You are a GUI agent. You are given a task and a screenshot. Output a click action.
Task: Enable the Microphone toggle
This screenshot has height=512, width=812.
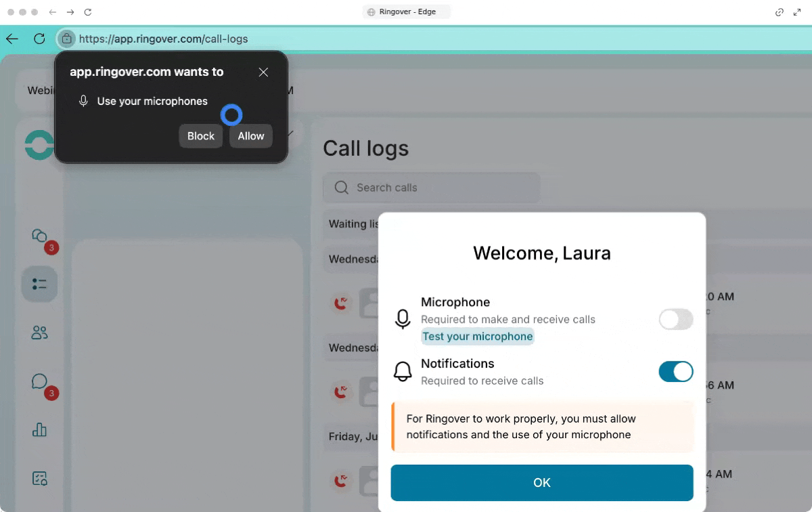tap(676, 319)
